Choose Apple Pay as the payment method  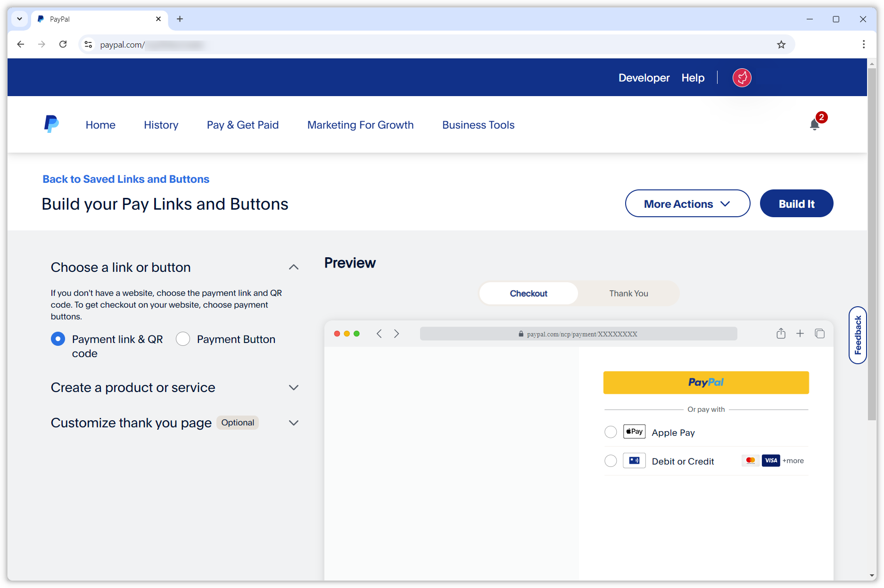[x=611, y=432]
